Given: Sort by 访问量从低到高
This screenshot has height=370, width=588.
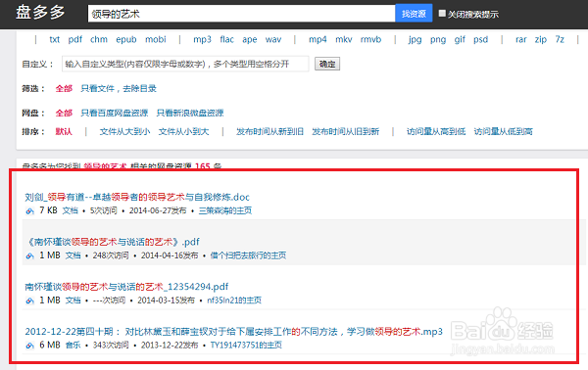Looking at the screenshot, I should coord(504,131).
